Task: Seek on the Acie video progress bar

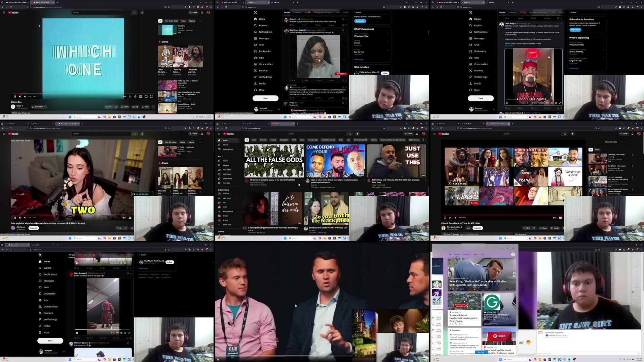Action: pyautogui.click(x=72, y=215)
